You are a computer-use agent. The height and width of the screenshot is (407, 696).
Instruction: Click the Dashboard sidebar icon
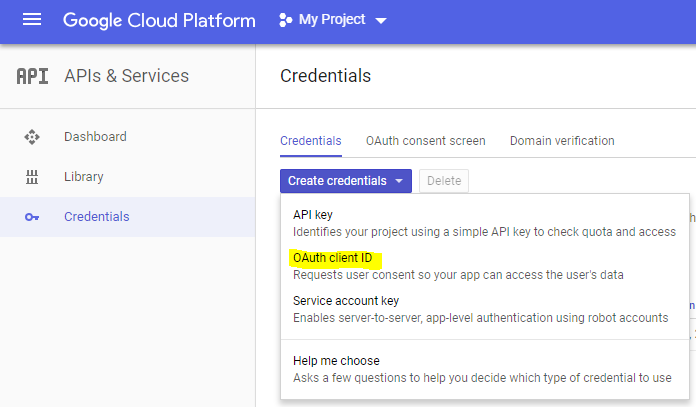point(32,137)
